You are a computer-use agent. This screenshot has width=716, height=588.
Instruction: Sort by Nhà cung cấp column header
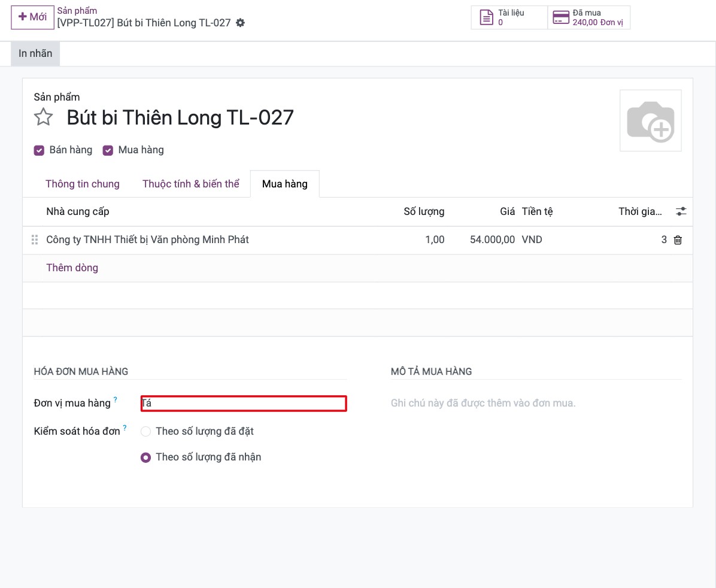tap(78, 211)
